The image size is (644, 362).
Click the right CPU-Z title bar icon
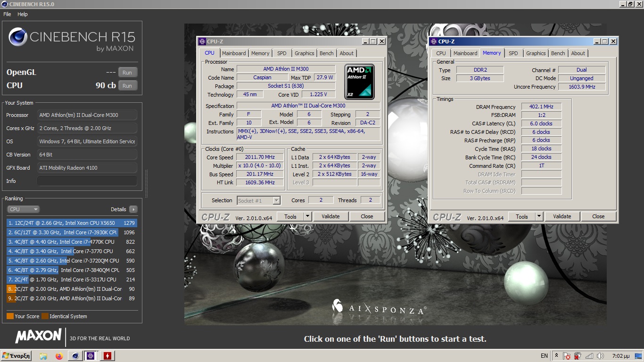pos(433,41)
